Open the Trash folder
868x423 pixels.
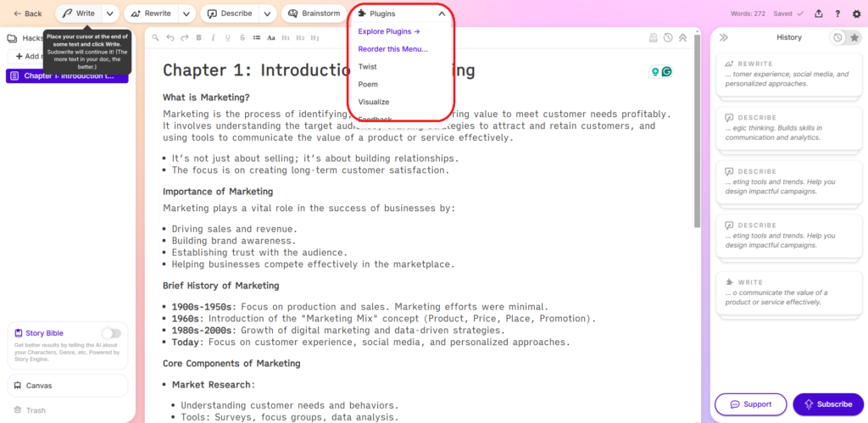coord(30,410)
